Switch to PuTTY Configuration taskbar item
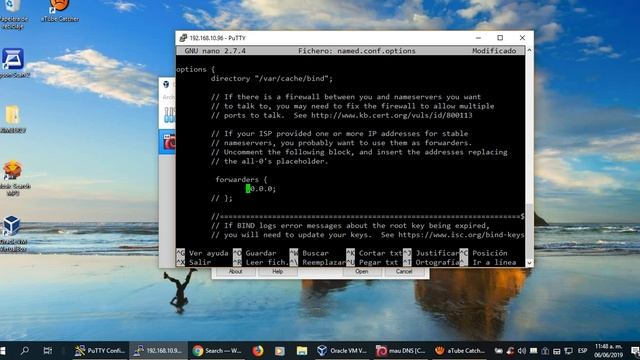Viewport: 640px width, 360px height. (x=99, y=351)
